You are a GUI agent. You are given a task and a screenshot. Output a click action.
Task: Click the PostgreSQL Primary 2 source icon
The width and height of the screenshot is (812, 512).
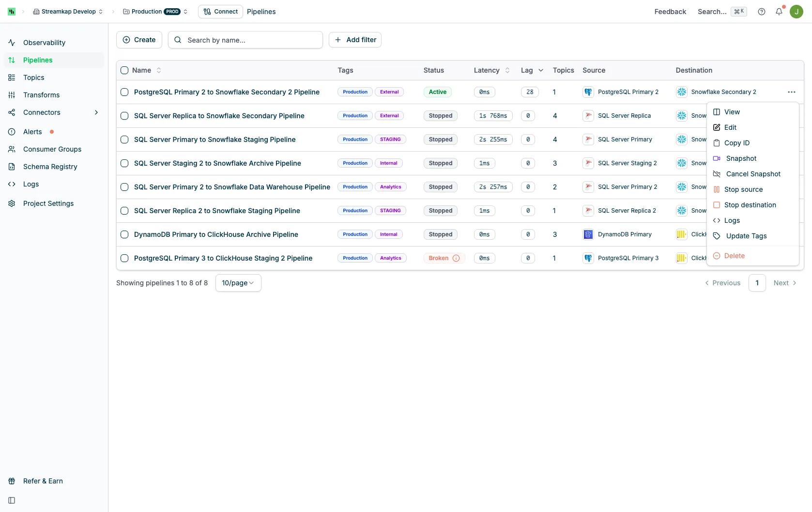point(588,92)
